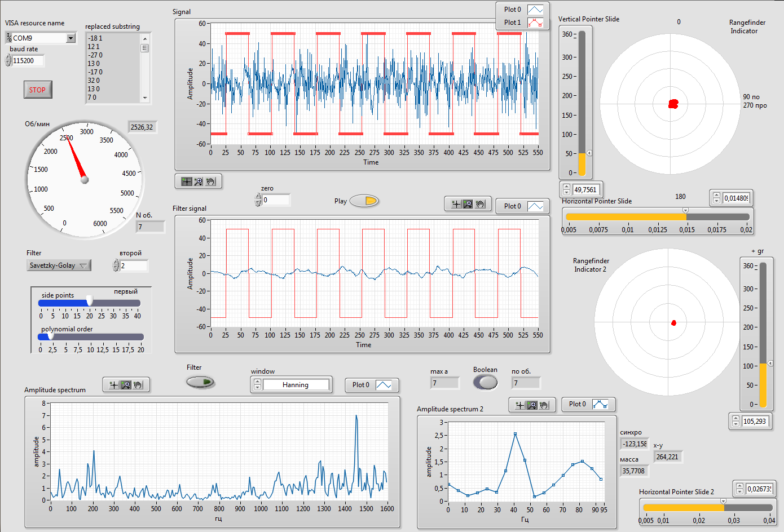Toggle the Filter switch
The height and width of the screenshot is (532, 784).
click(201, 382)
